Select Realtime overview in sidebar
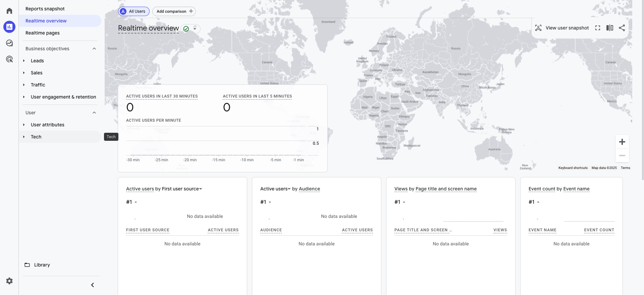The image size is (644, 295). [x=60, y=21]
